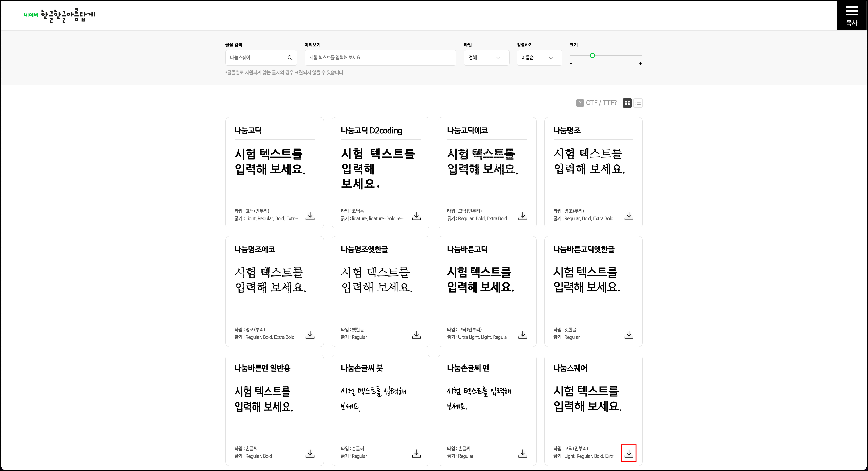Go to 네이버 한글한글아름답게 home logo
Viewport: 868px width, 471px height.
[60, 15]
